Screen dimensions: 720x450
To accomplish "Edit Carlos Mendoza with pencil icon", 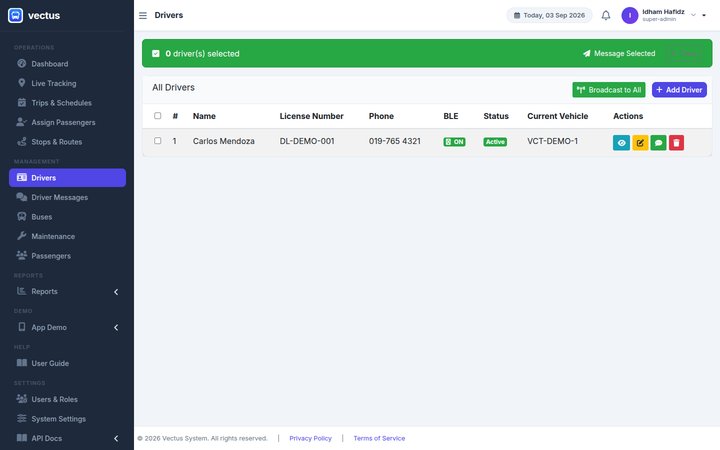I will [640, 142].
